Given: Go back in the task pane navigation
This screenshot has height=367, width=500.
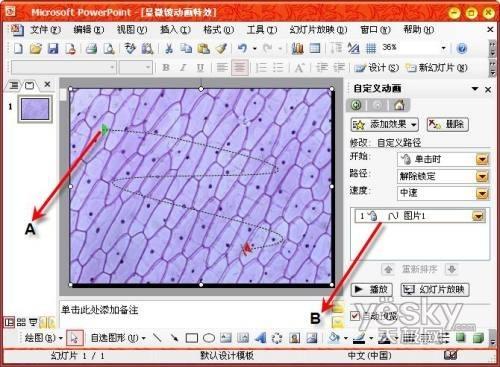Looking at the screenshot, I should [x=356, y=105].
